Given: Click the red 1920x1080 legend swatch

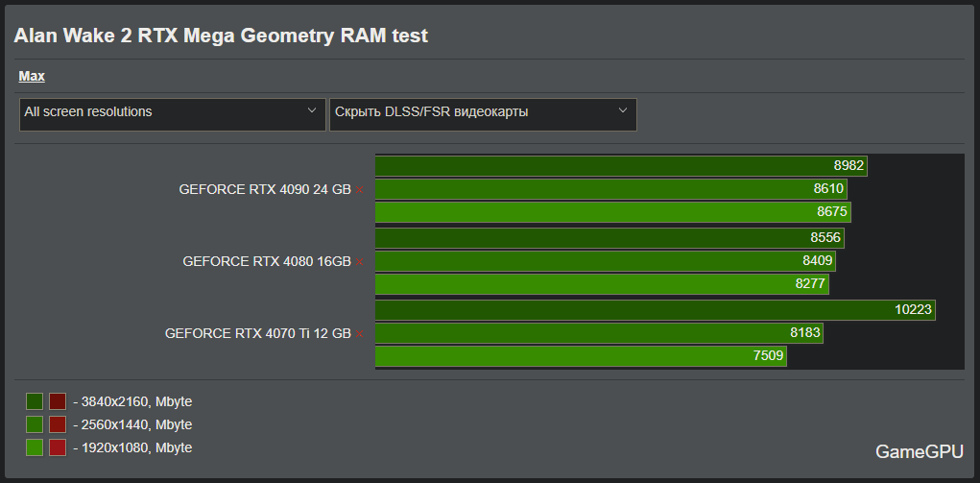Looking at the screenshot, I should (58, 447).
